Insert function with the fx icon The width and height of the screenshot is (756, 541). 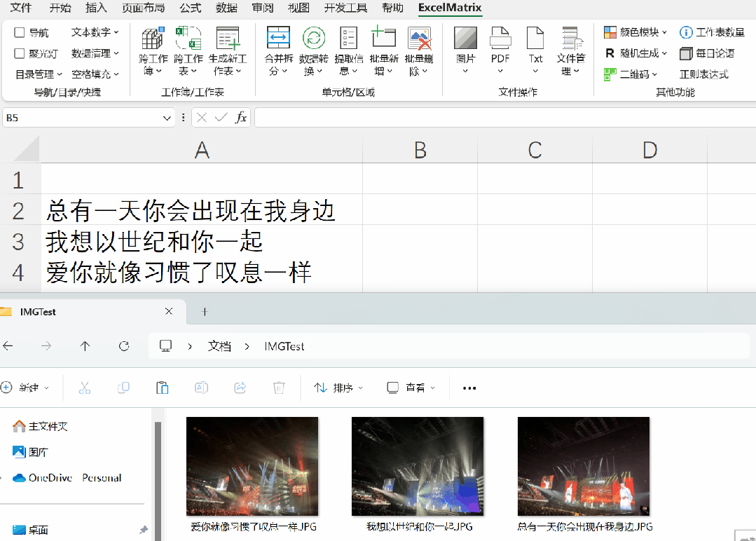point(240,117)
